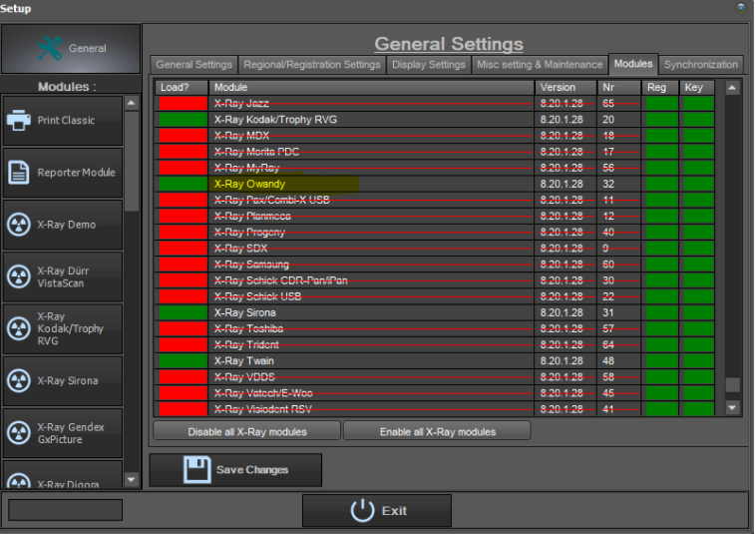
Task: Open the General Settings tab
Action: (x=193, y=65)
